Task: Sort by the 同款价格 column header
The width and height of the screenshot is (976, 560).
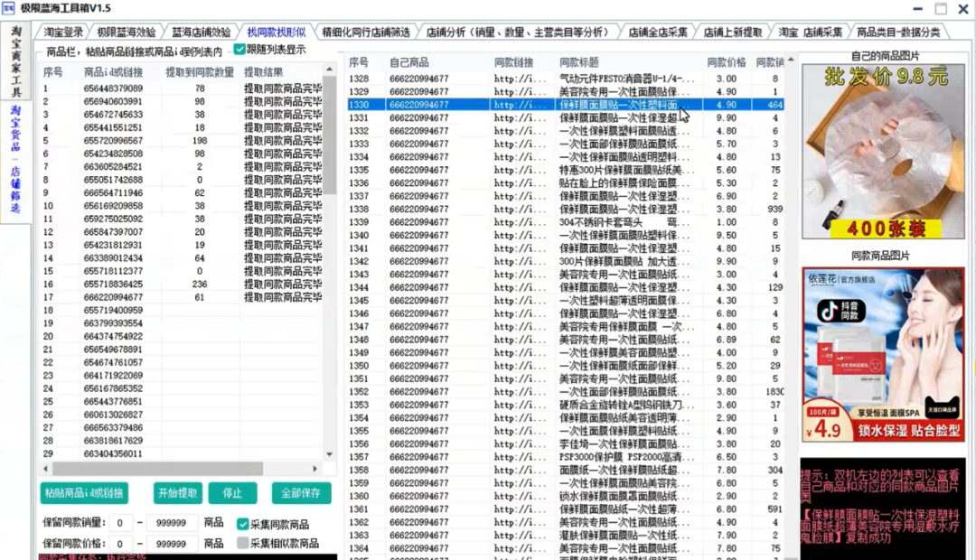Action: click(x=726, y=63)
